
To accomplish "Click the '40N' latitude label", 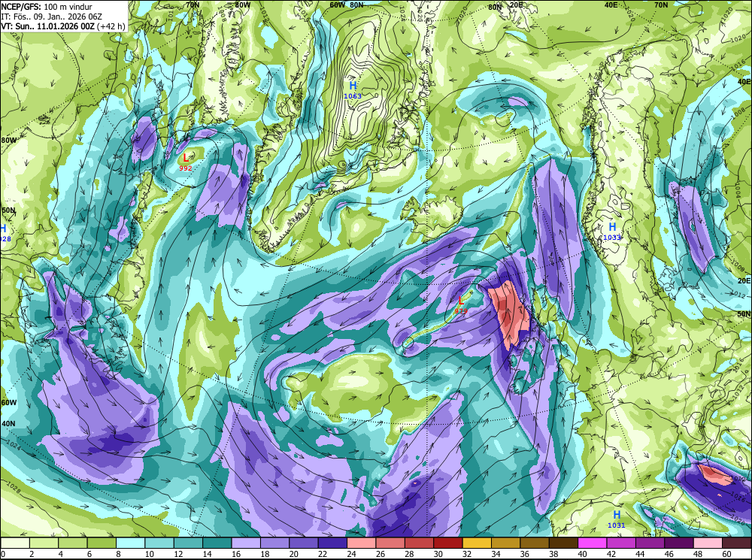I will click(8, 424).
